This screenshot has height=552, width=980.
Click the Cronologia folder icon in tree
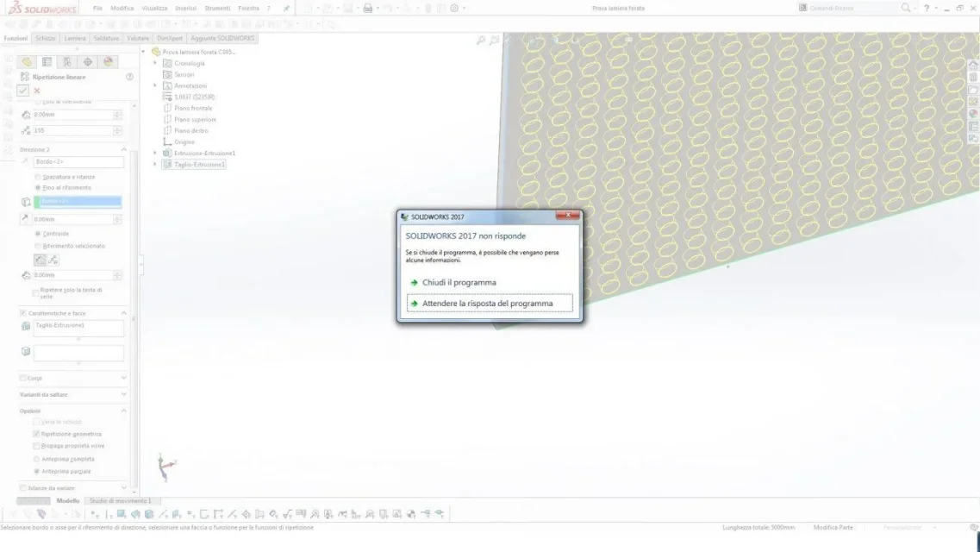click(x=167, y=63)
